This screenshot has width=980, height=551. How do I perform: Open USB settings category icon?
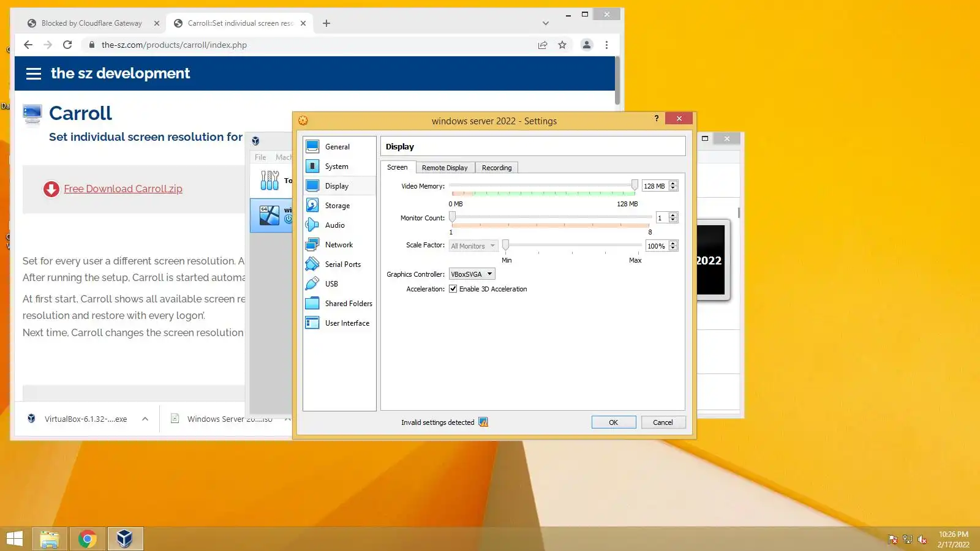point(312,283)
